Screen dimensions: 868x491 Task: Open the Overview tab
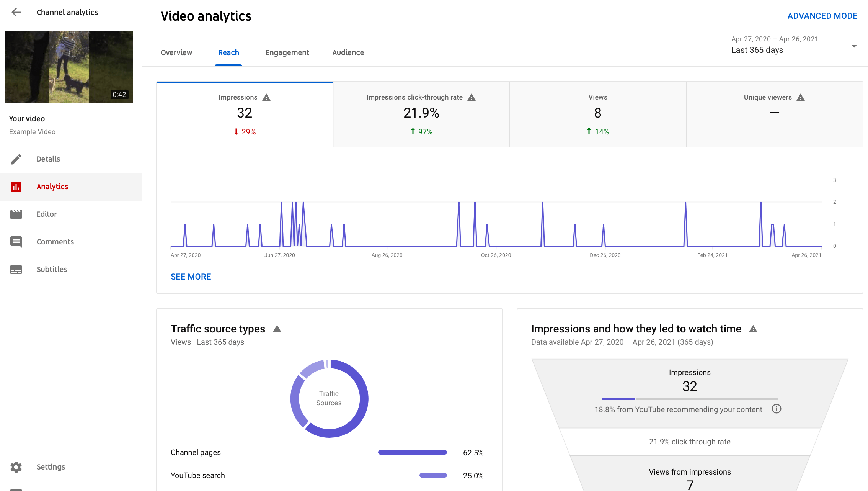pyautogui.click(x=176, y=52)
